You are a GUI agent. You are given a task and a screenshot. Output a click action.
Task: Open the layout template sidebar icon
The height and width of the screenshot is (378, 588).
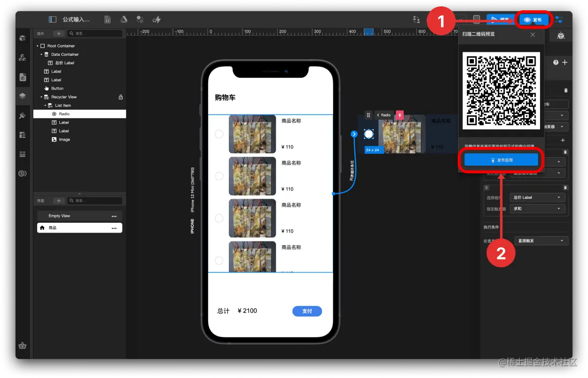tap(22, 135)
